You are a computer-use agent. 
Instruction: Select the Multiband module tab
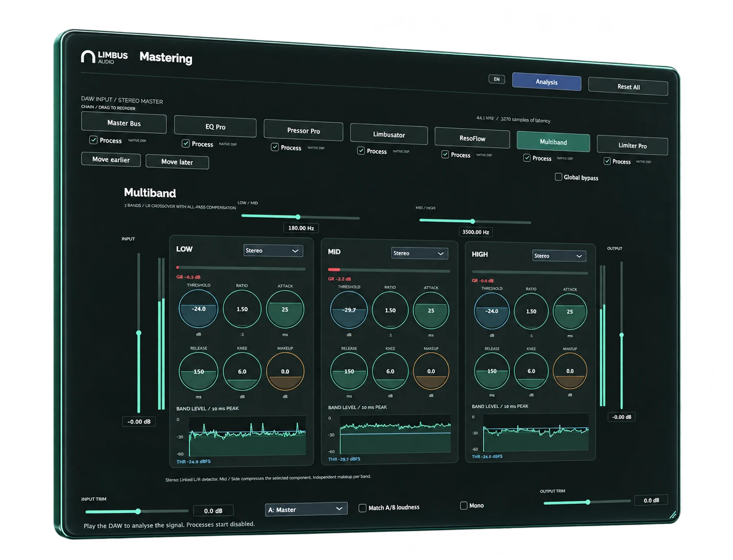coord(553,142)
